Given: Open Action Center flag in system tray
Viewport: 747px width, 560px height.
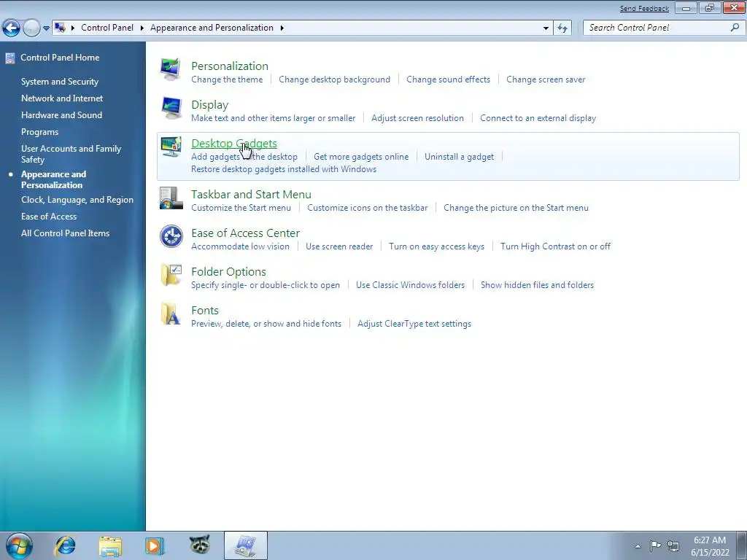Looking at the screenshot, I should click(x=656, y=545).
